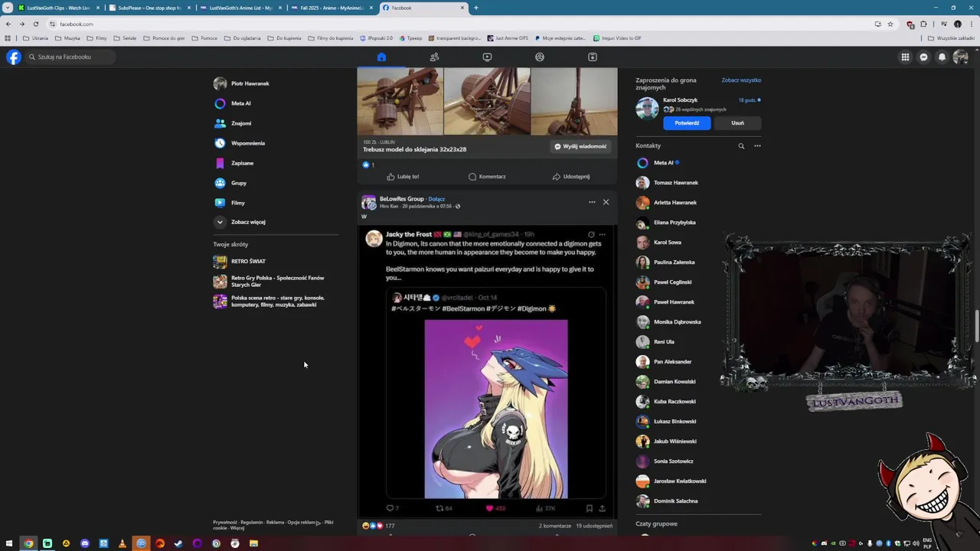
Task: Open Facebook home feed icon
Action: pyautogui.click(x=381, y=57)
